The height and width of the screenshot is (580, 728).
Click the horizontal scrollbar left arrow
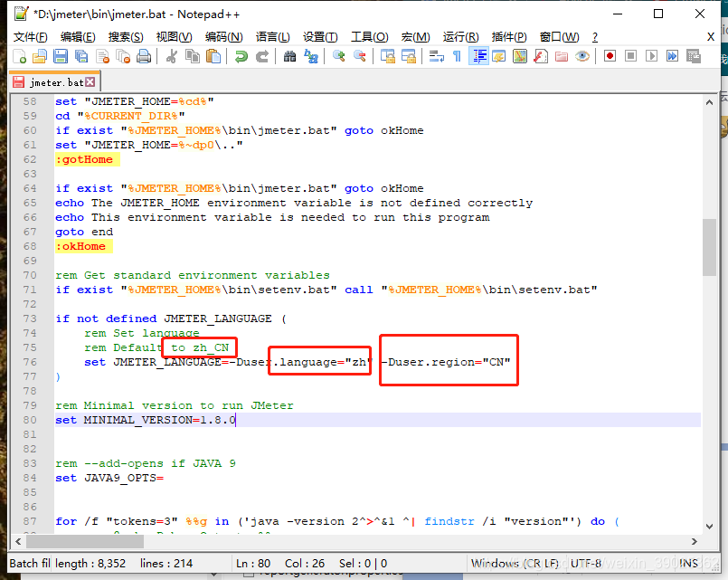(18, 541)
